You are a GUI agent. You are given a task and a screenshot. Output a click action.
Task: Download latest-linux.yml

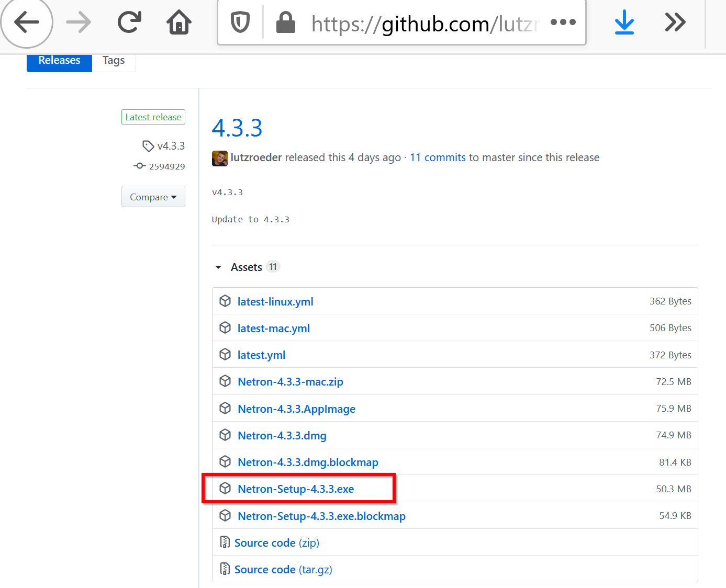pyautogui.click(x=275, y=302)
